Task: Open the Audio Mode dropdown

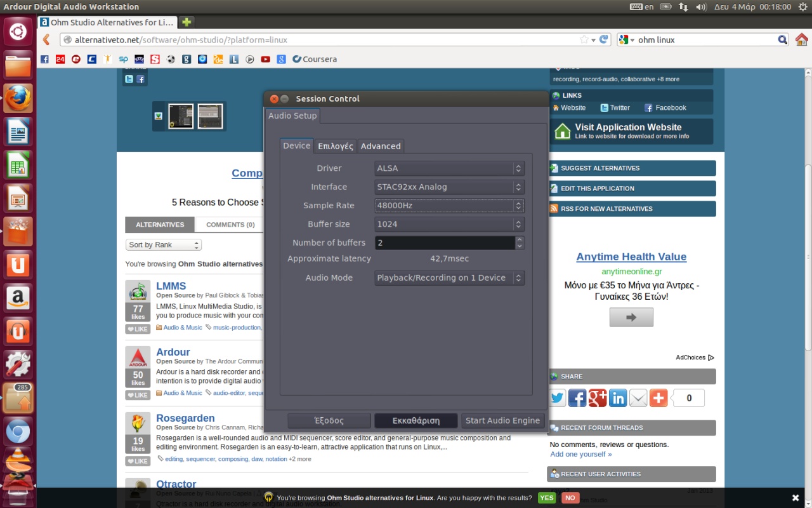Action: tap(449, 278)
